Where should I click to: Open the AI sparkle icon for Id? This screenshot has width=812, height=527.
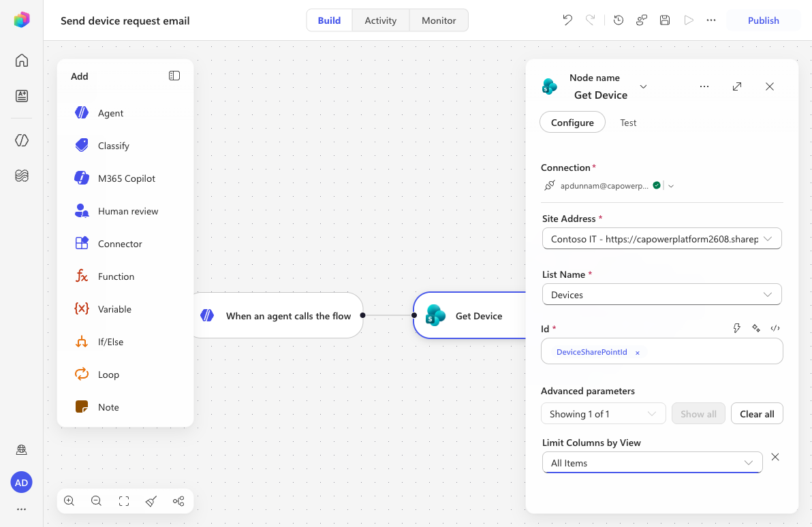pos(756,328)
